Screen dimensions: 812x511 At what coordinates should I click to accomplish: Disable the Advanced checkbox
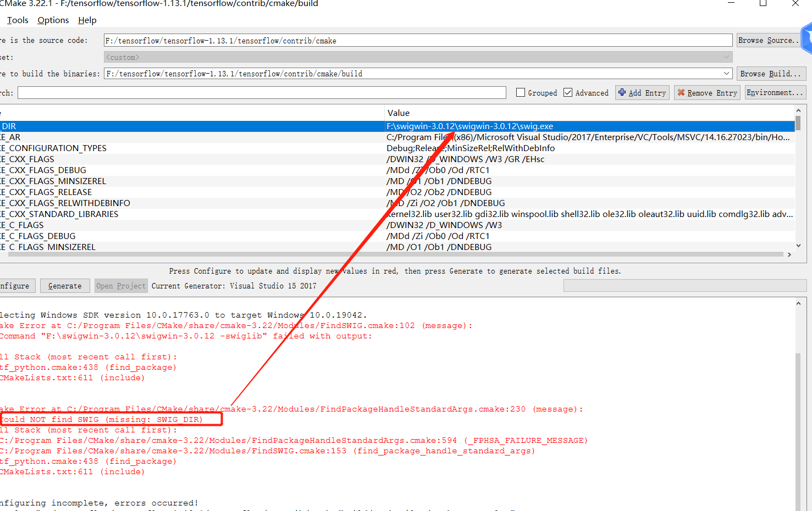(568, 92)
